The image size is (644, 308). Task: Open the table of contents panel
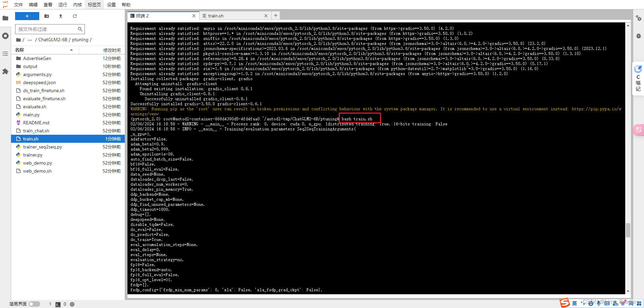click(5, 54)
